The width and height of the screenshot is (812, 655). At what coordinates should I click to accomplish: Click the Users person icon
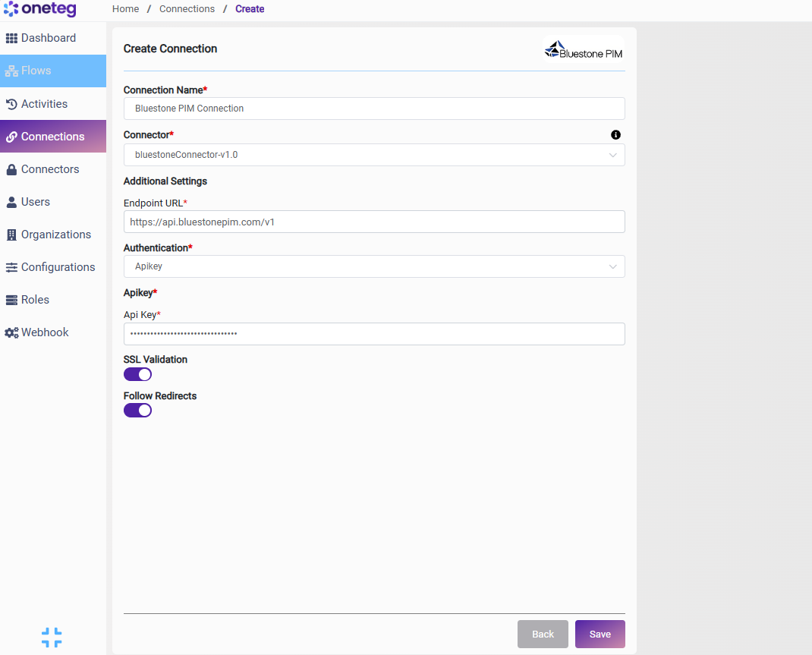pos(11,202)
